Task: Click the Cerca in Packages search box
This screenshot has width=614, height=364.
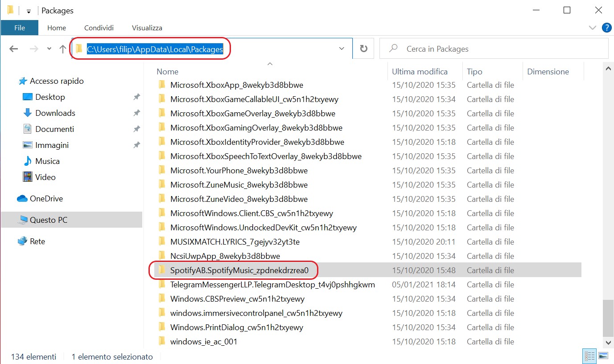Action: 494,49
